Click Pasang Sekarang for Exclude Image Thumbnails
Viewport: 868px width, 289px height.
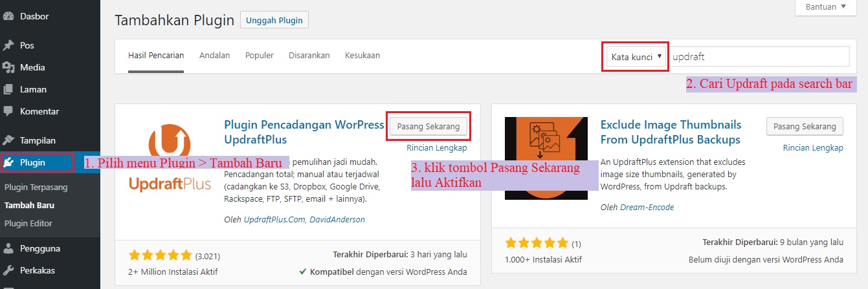pos(805,126)
